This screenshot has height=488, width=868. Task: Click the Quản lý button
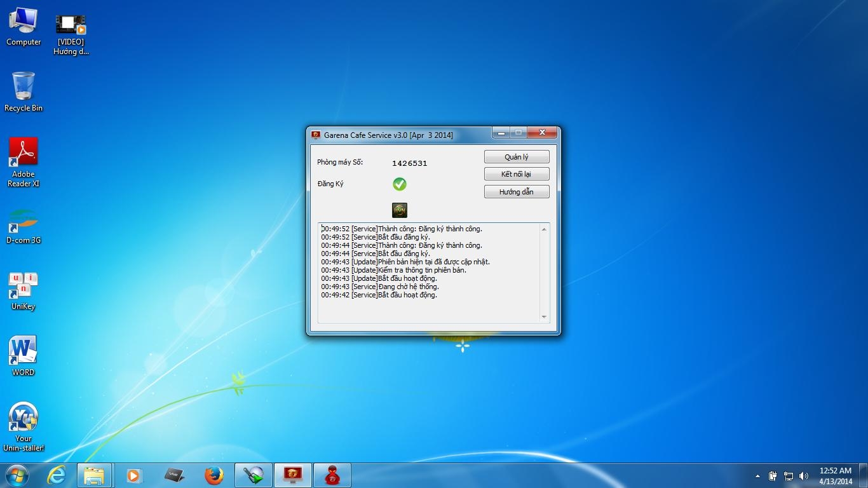[x=516, y=157]
